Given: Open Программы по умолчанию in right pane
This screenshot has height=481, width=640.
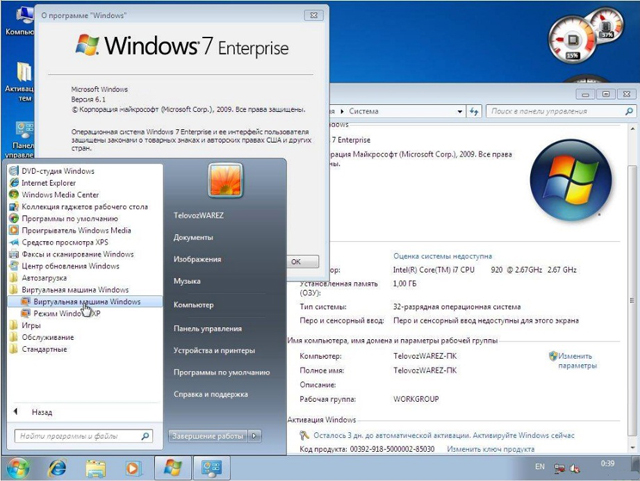Looking at the screenshot, I should (222, 372).
